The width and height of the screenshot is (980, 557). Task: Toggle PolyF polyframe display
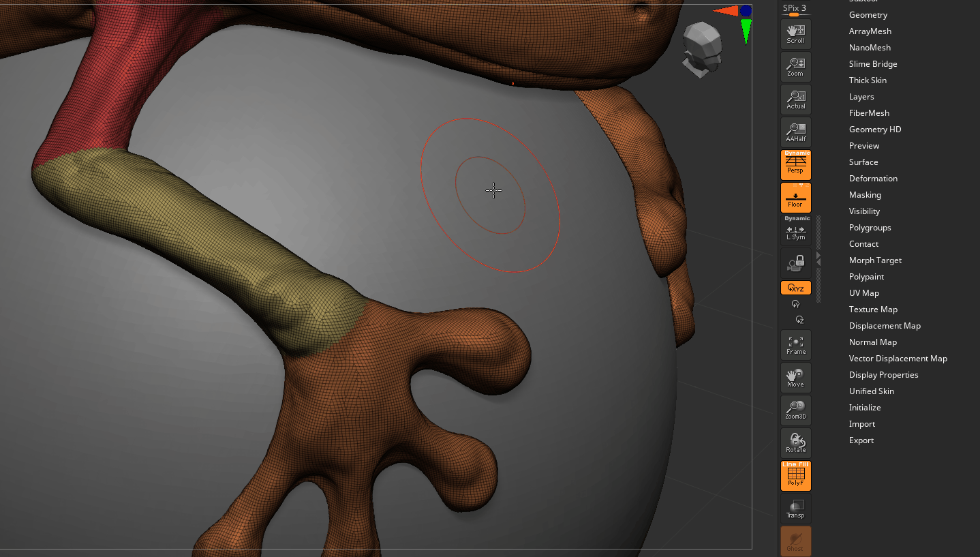pyautogui.click(x=795, y=475)
